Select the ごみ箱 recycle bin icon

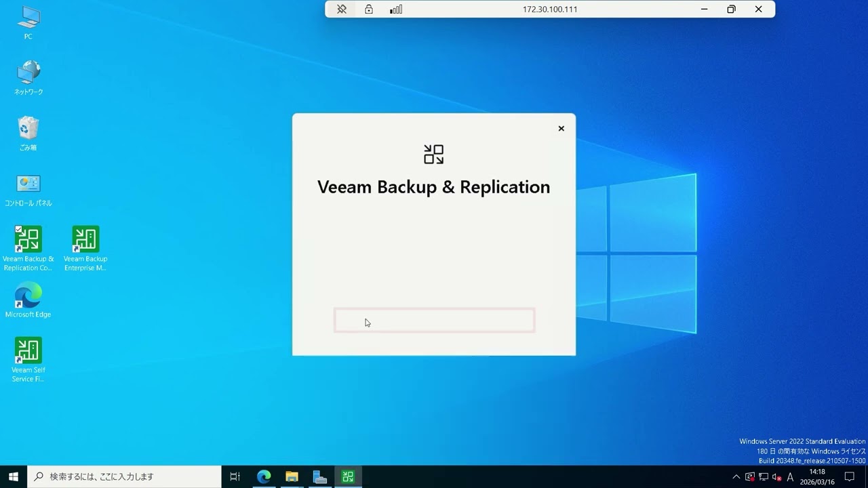[x=28, y=133]
